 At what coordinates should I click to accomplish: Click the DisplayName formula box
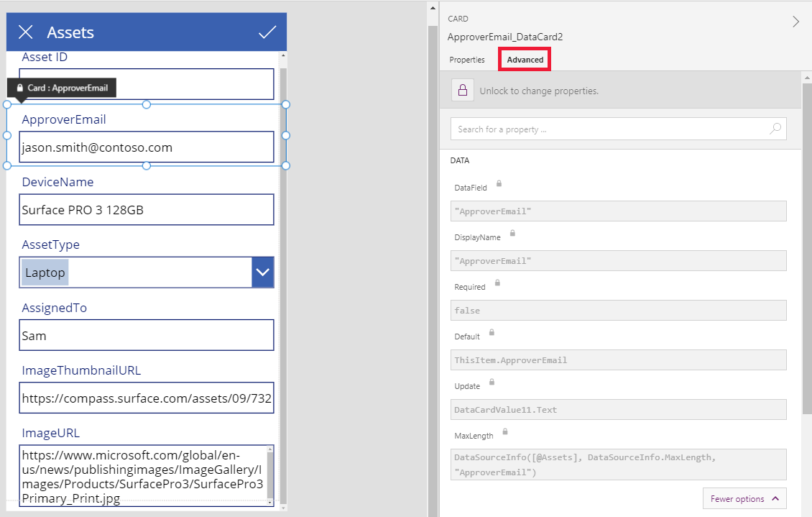pyautogui.click(x=618, y=261)
